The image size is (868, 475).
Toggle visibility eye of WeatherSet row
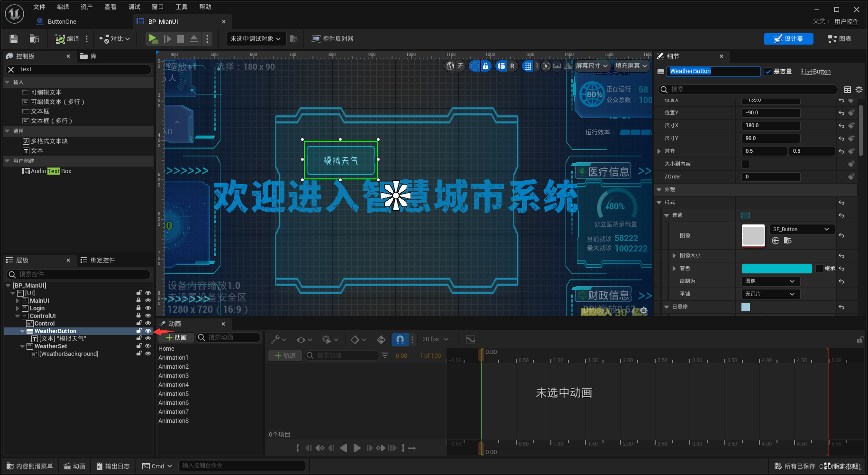point(148,346)
